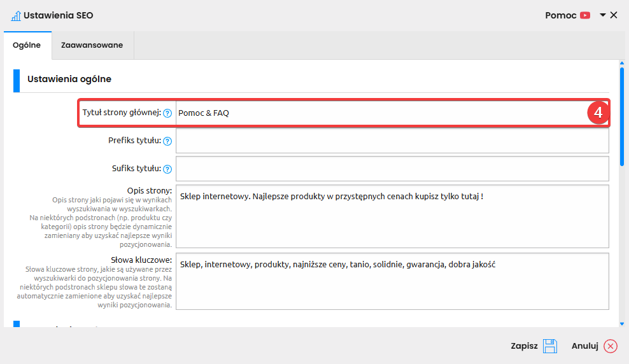Click the Słowa kluczowe keywords textarea
The height and width of the screenshot is (364, 629).
coord(392,281)
